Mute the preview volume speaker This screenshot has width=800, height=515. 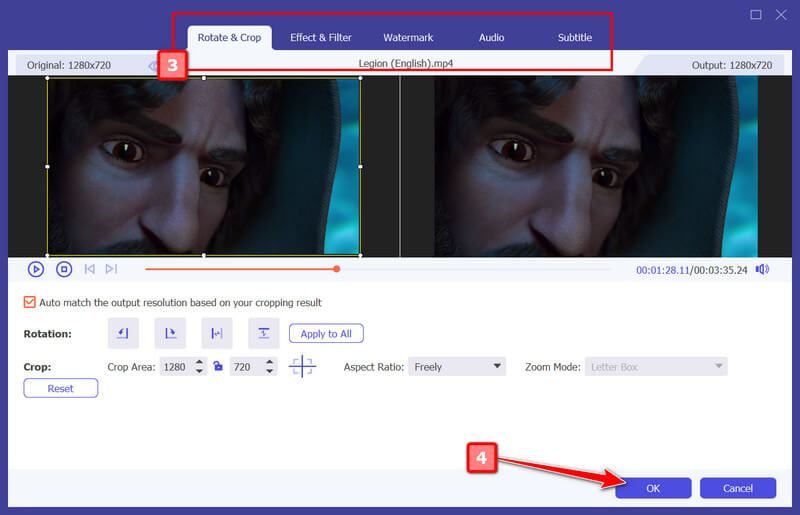[762, 269]
